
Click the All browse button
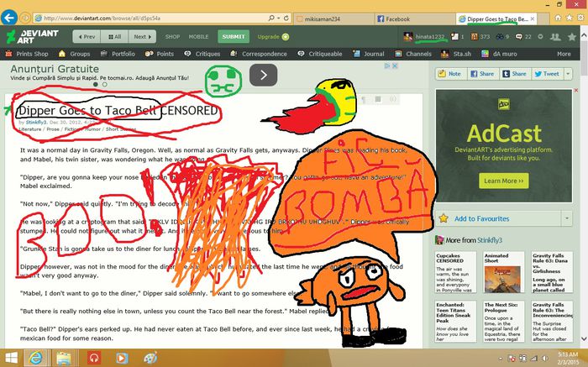point(114,36)
